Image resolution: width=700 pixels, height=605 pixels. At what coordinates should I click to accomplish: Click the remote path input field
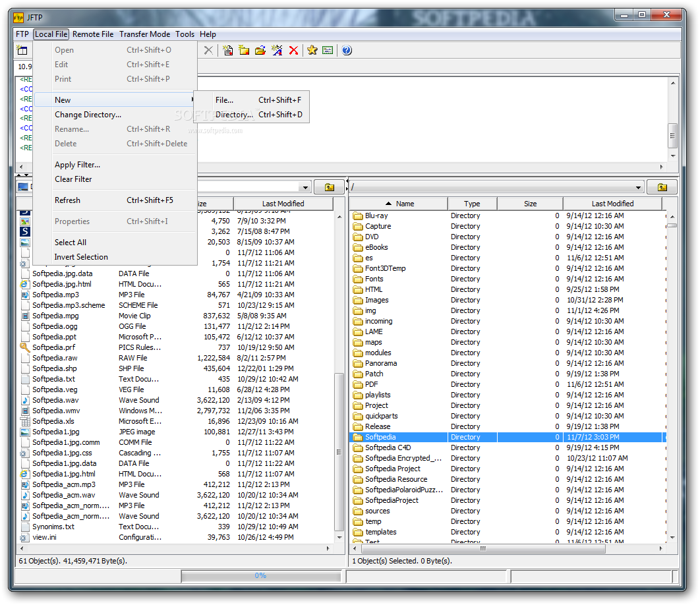[x=490, y=187]
